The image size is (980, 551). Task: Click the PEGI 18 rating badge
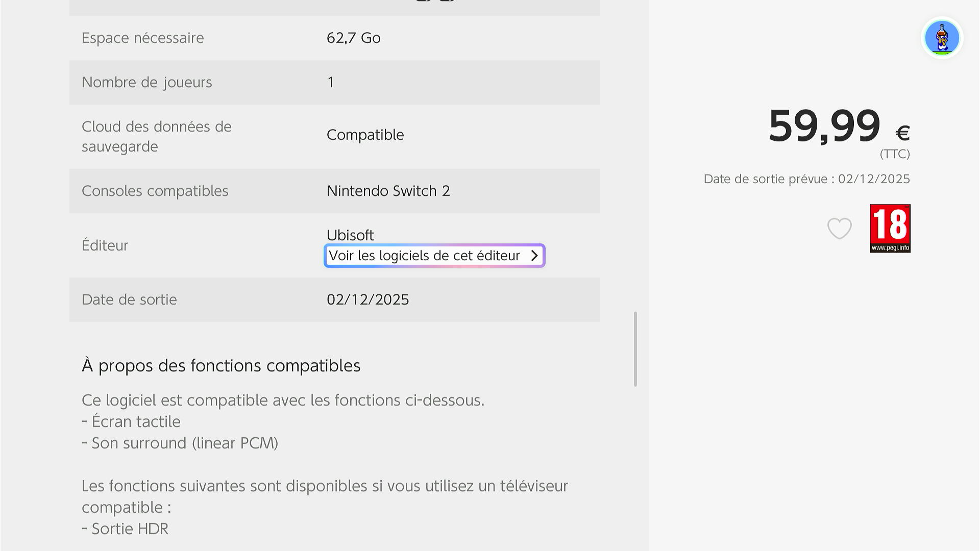890,228
